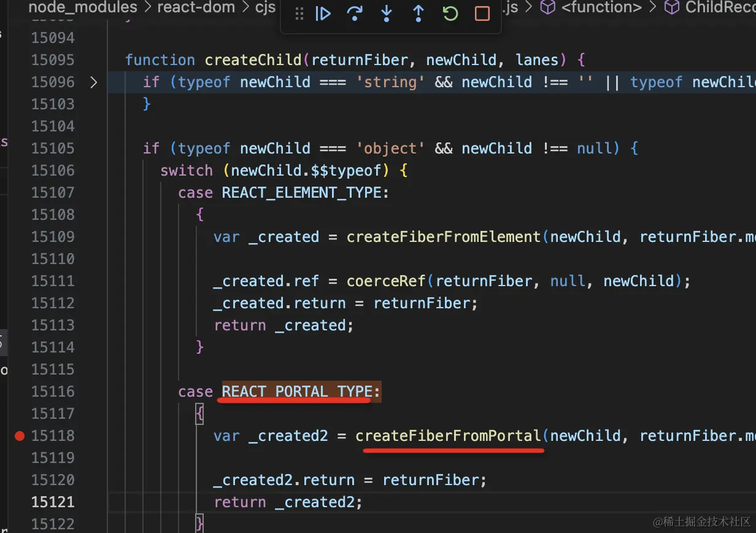Click the Step Into debug icon
The image size is (756, 533).
click(x=387, y=14)
